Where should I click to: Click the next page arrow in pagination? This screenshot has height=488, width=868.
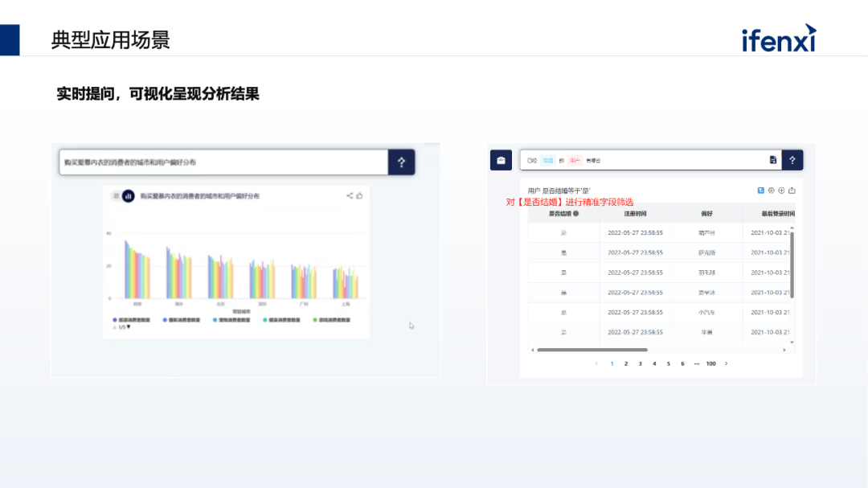click(x=727, y=363)
